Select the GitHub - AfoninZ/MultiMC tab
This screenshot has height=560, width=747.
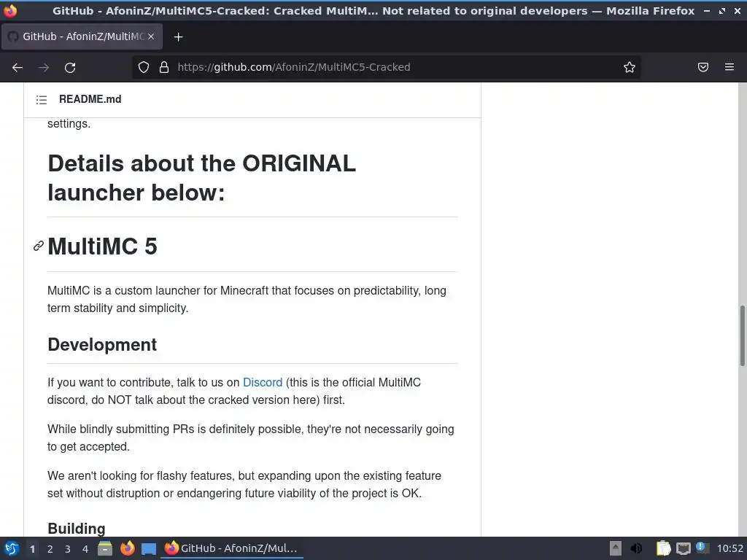[82, 36]
